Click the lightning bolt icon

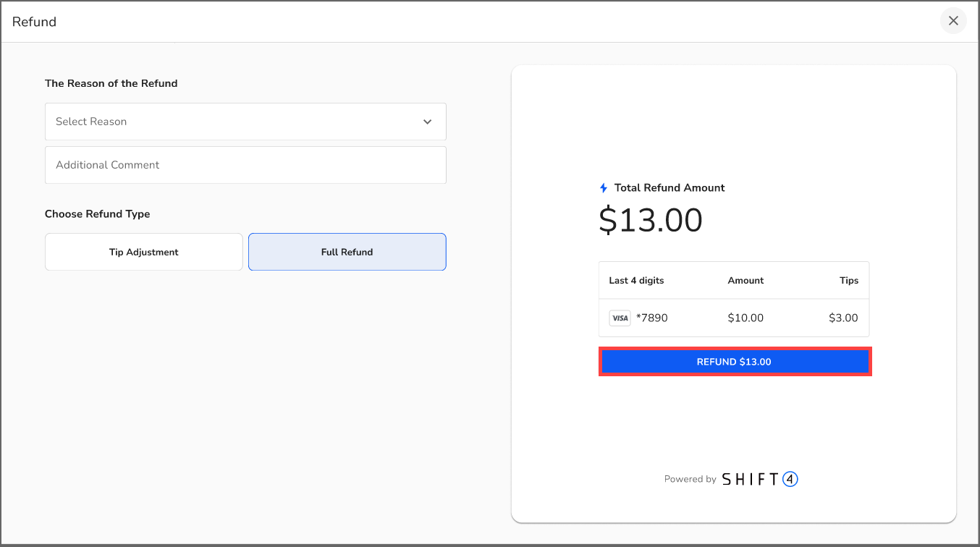click(604, 188)
